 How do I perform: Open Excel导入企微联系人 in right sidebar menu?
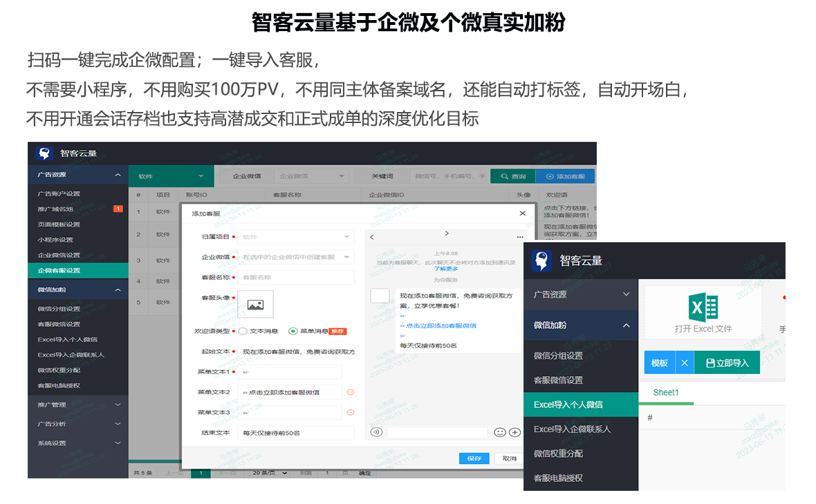pyautogui.click(x=572, y=429)
